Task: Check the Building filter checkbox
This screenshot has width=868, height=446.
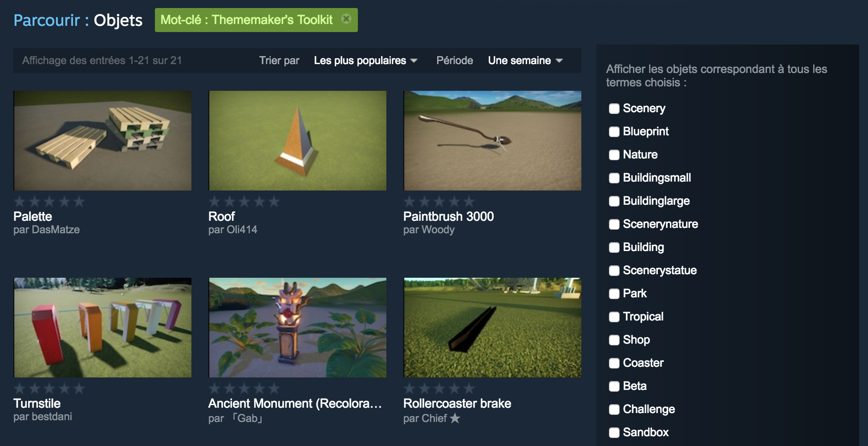Action: pyautogui.click(x=614, y=247)
